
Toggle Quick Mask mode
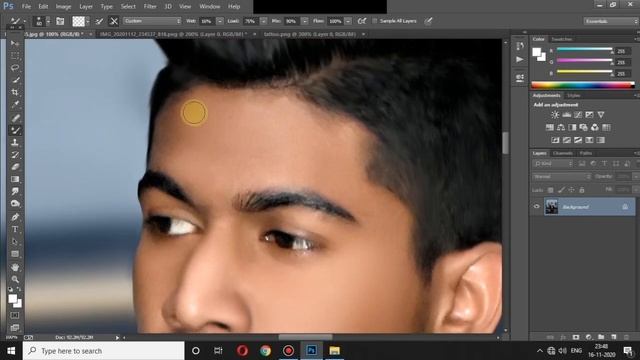pyautogui.click(x=15, y=316)
